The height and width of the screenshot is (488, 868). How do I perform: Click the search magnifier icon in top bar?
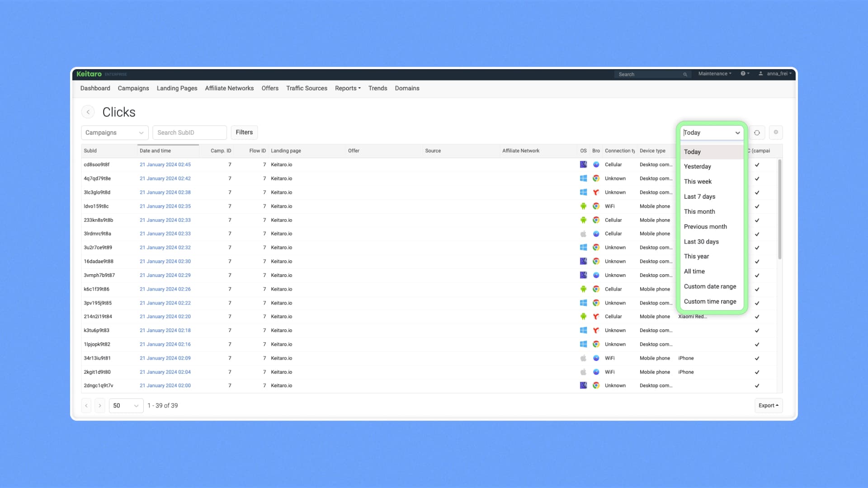(685, 74)
